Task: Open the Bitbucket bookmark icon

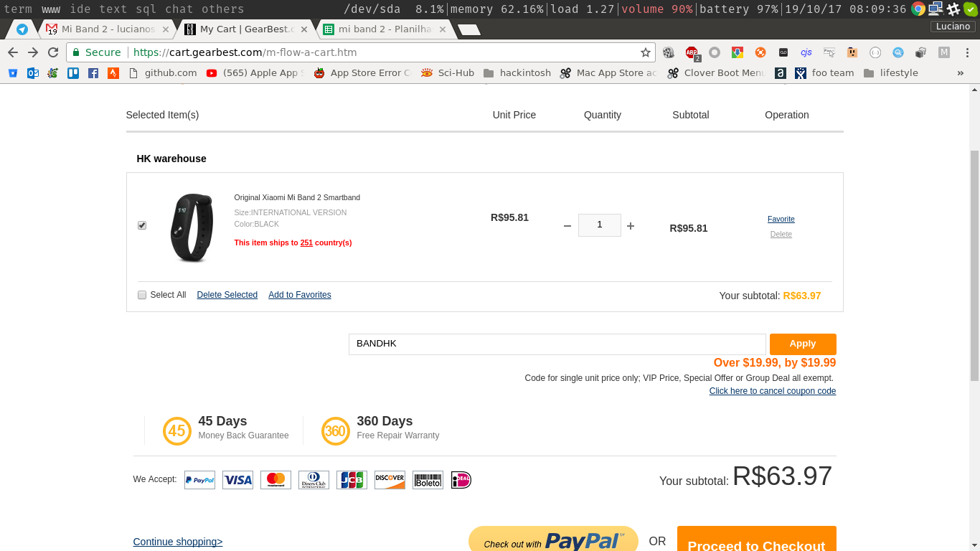Action: [x=13, y=72]
